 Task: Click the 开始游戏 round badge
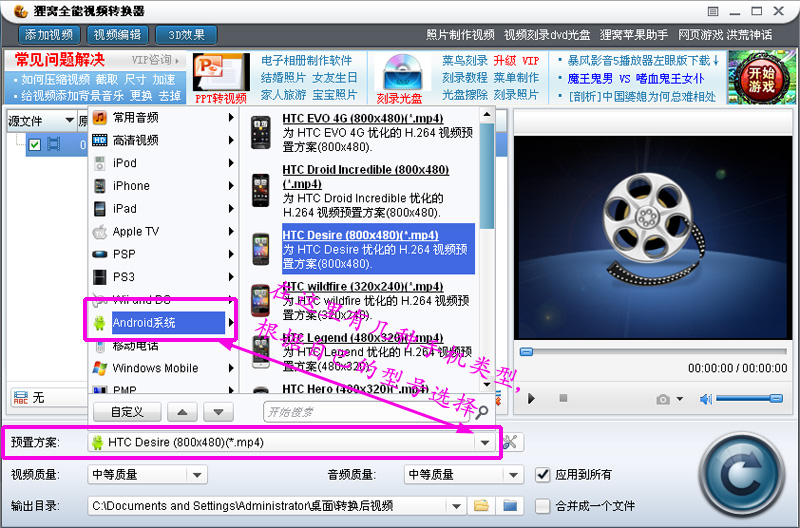point(762,78)
